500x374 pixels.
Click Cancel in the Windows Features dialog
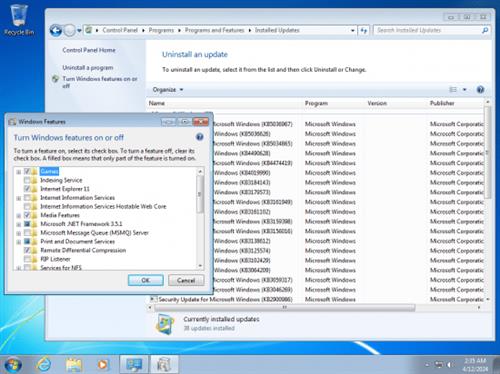point(186,280)
